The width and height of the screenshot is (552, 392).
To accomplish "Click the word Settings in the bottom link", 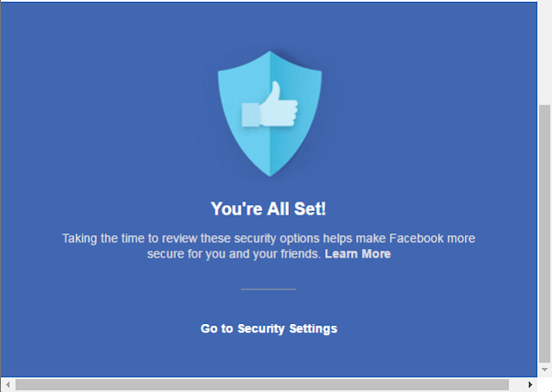I will click(x=313, y=328).
